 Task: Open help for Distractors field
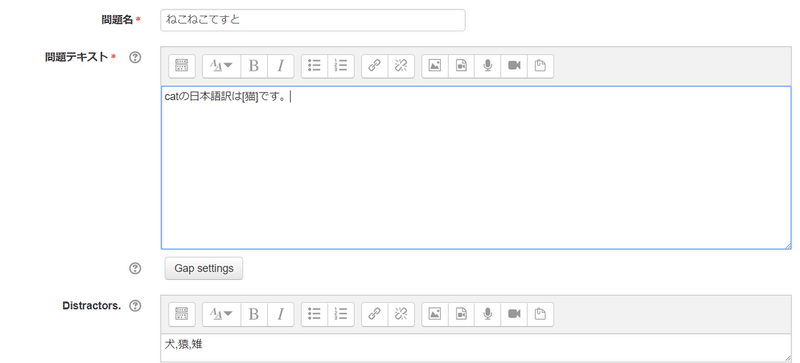[x=135, y=306]
